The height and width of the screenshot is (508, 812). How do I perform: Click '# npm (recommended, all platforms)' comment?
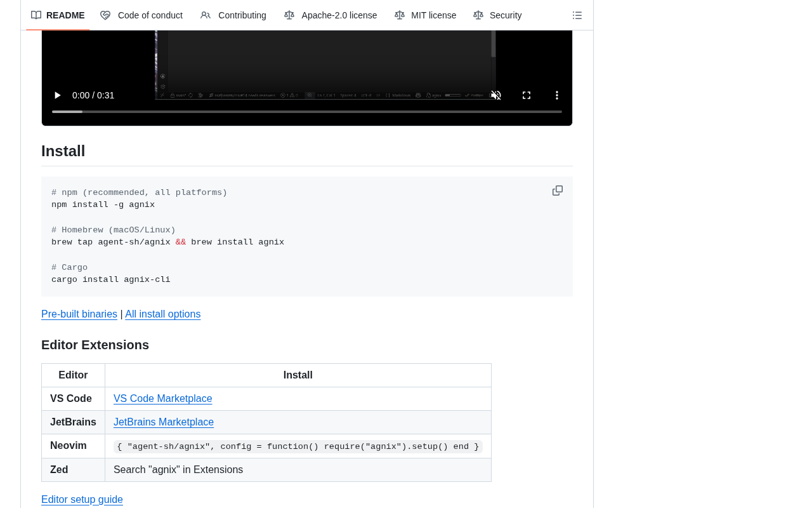pos(140,193)
